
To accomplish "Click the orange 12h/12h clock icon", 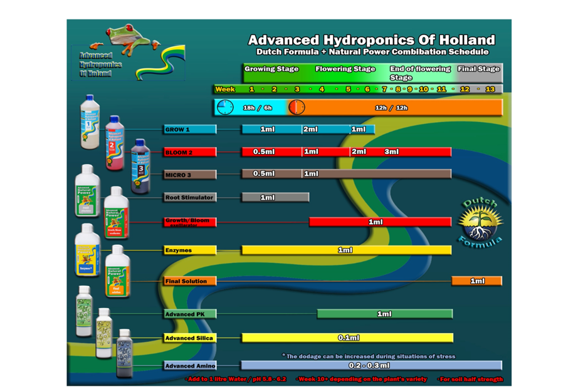I will pos(297,108).
